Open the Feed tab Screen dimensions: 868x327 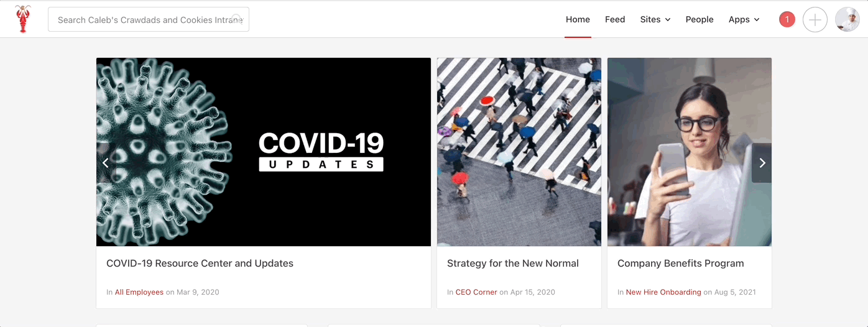[615, 19]
